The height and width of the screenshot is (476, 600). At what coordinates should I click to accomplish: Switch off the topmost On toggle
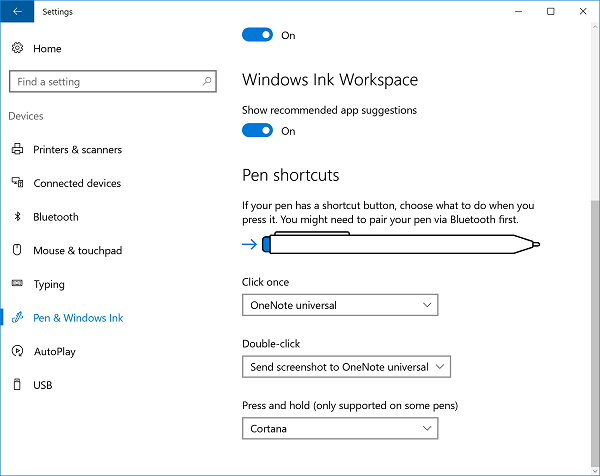point(258,35)
